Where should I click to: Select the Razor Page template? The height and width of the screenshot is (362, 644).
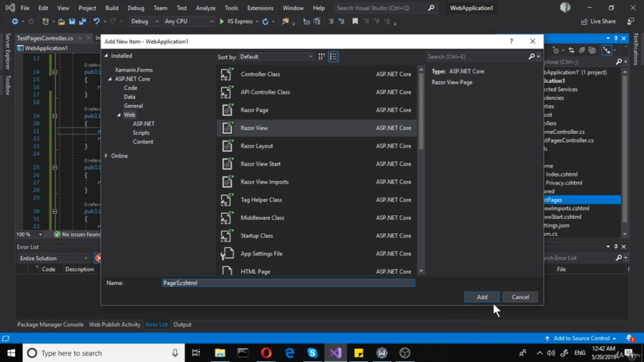pos(316,110)
